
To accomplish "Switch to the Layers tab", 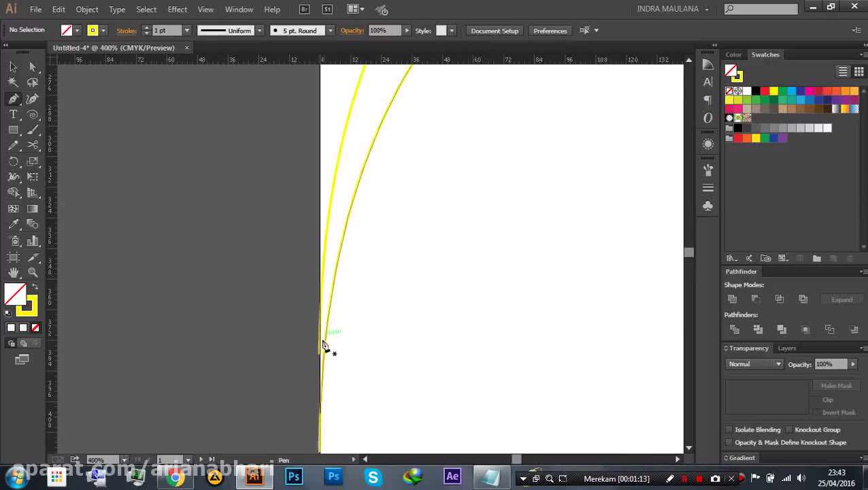I will click(x=786, y=348).
